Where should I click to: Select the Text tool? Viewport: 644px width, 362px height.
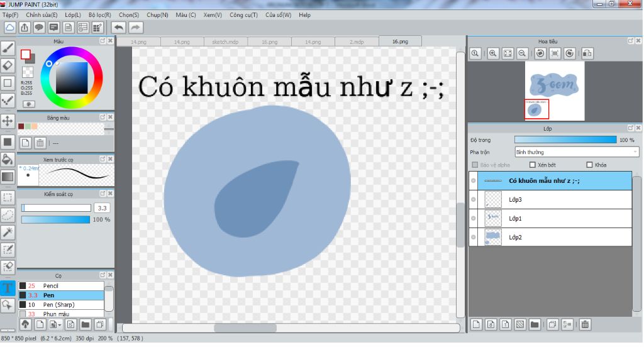[x=8, y=288]
